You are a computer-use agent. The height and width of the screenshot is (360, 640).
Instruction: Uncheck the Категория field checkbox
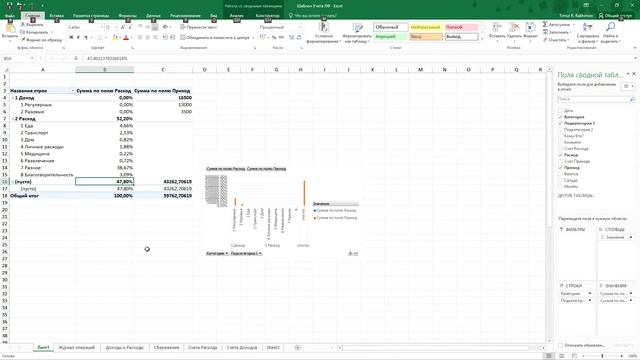point(560,117)
